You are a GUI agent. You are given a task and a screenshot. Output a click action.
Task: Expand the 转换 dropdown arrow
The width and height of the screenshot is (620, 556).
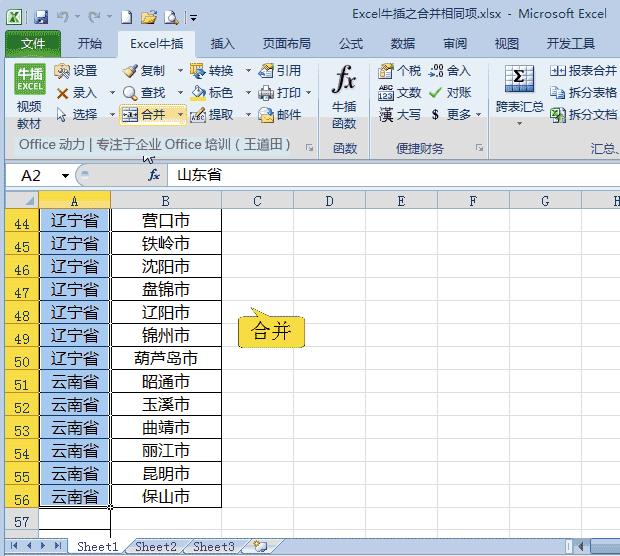pos(248,71)
